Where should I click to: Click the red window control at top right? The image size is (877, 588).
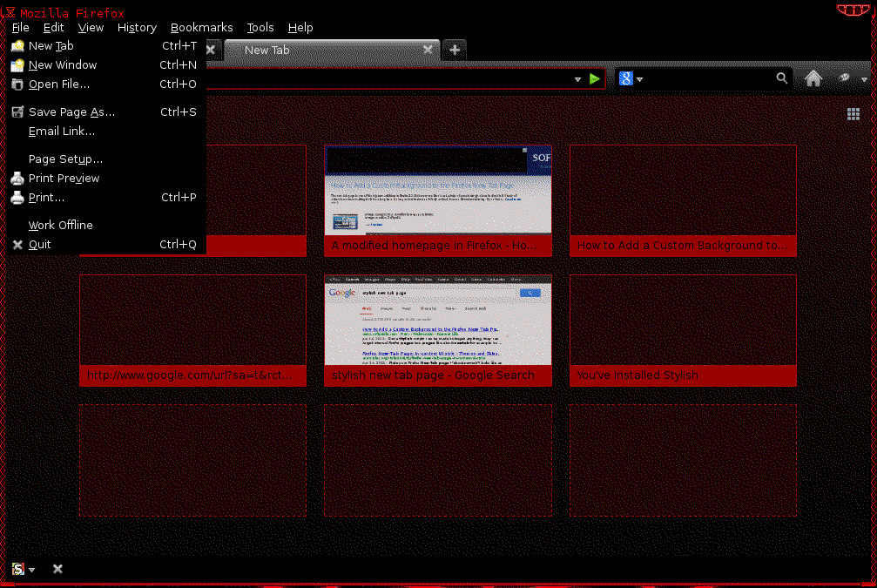click(x=853, y=10)
